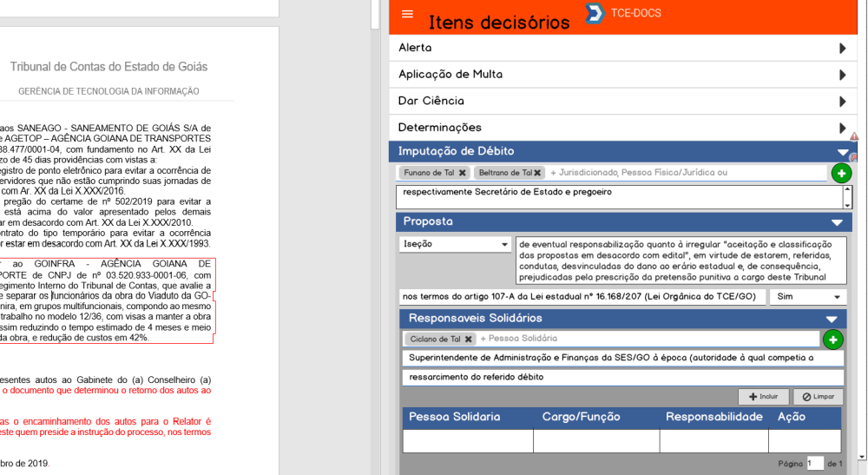Expand the Dar Ciência section
This screenshot has height=475, width=868.
pos(842,101)
